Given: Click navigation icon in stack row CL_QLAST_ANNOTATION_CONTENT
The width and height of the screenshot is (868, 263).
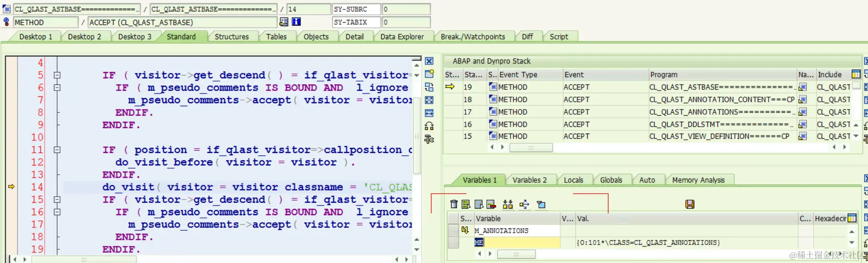Looking at the screenshot, I should (803, 100).
